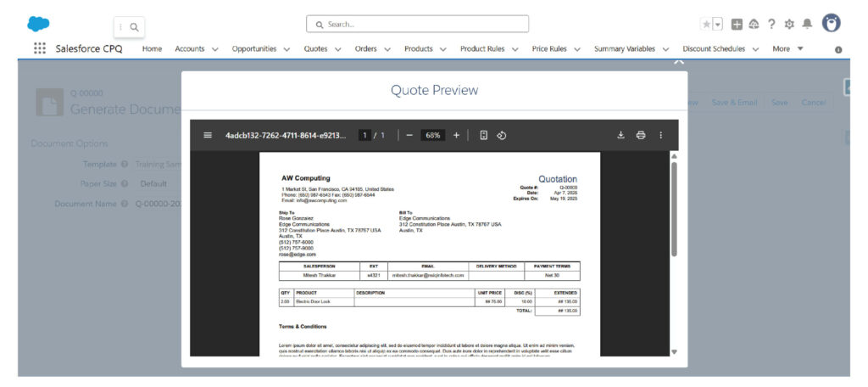Open the Products tab
This screenshot has width=868, height=387.
tap(419, 48)
